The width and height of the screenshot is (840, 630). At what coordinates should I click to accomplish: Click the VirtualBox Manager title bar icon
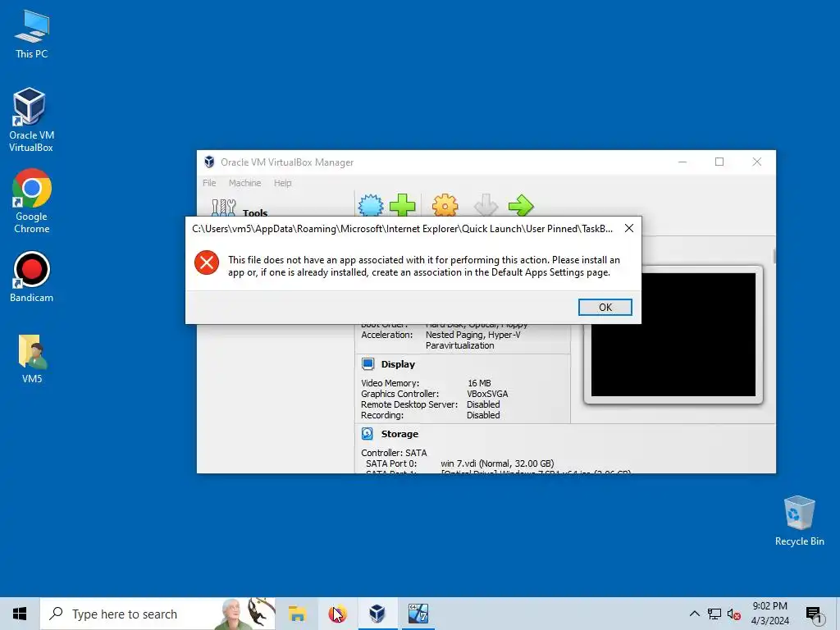point(209,162)
